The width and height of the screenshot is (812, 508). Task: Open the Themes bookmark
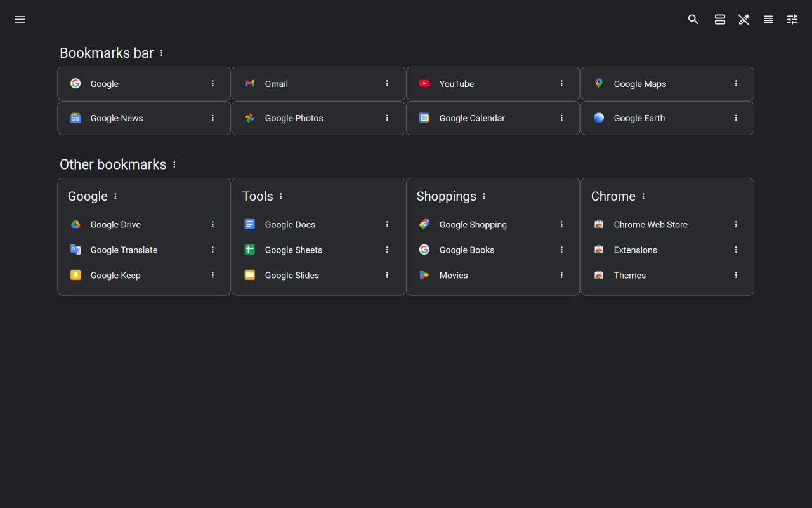pyautogui.click(x=667, y=275)
